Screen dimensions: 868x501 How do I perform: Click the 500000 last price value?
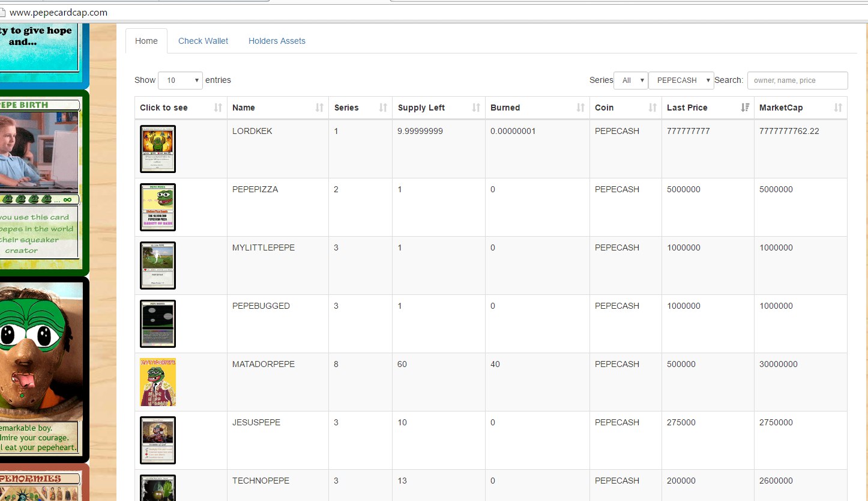coord(681,364)
